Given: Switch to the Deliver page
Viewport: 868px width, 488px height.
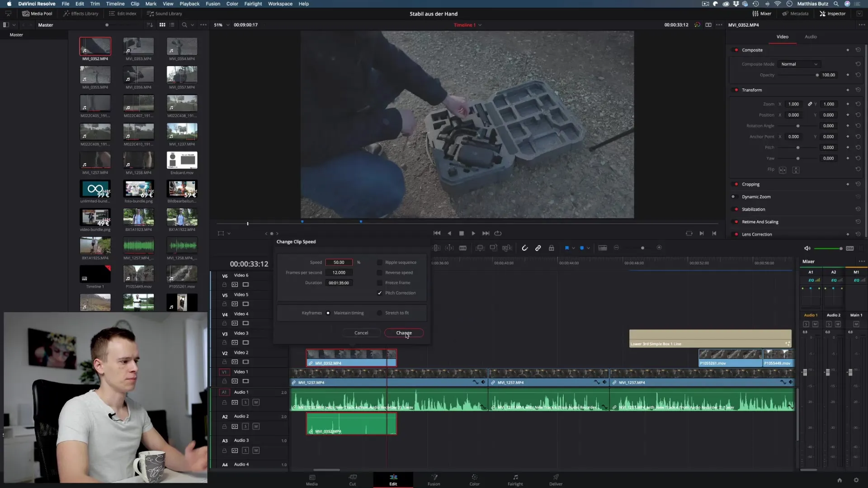Looking at the screenshot, I should 556,480.
